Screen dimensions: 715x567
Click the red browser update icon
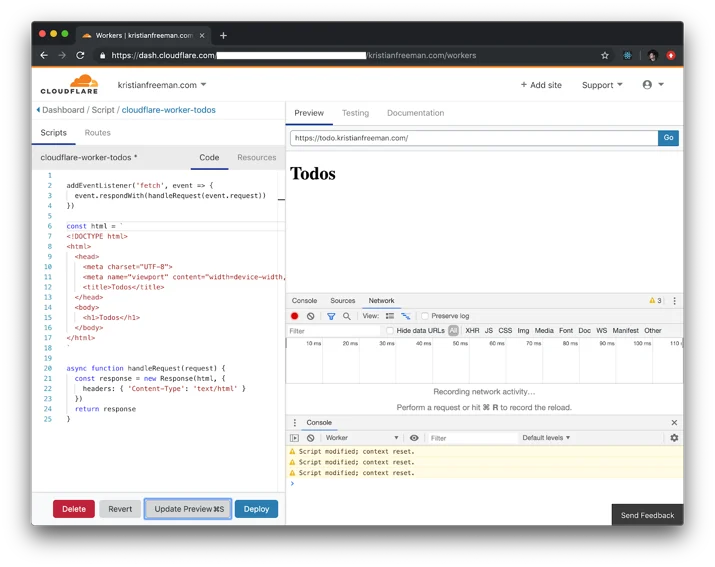(x=671, y=55)
